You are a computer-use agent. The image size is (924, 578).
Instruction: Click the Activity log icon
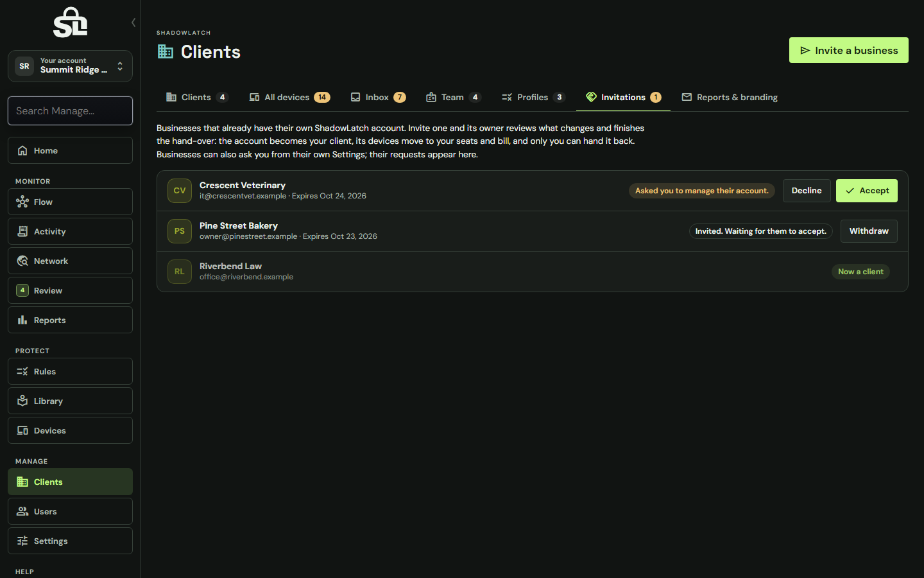click(x=22, y=231)
